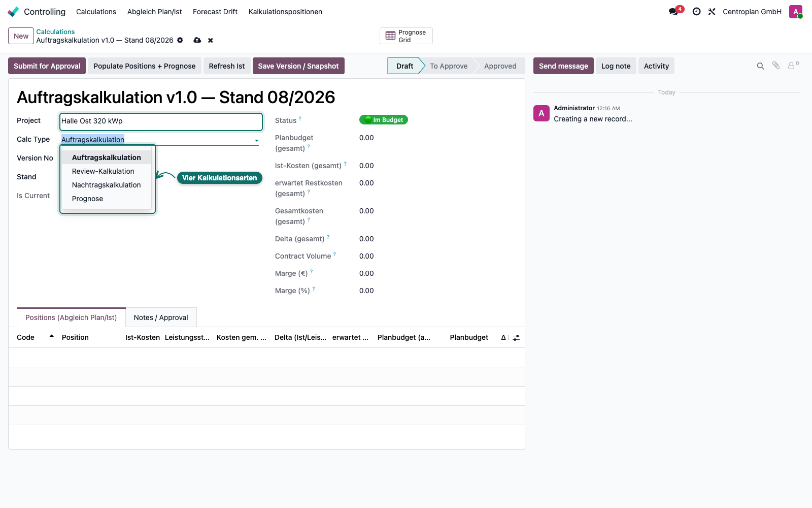Open the debug tools icon
The image size is (812, 508).
coord(712,12)
